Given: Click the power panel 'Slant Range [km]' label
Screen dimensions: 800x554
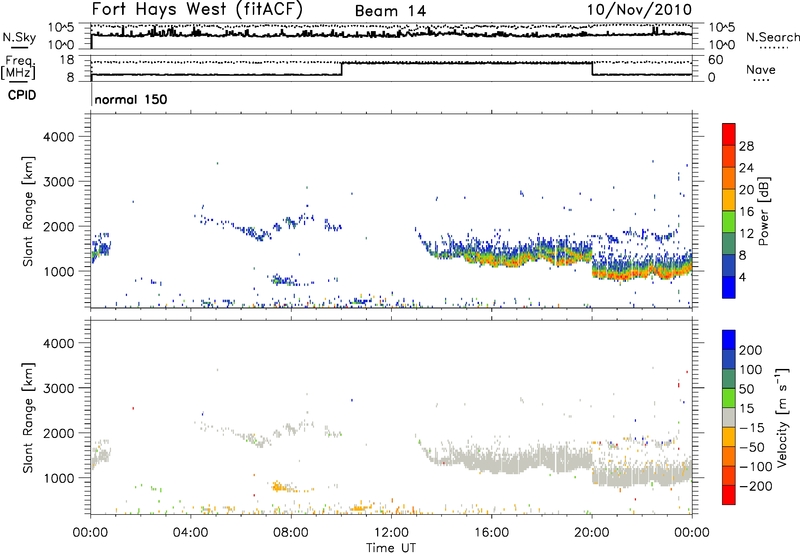Looking at the screenshot, I should pos(28,211).
